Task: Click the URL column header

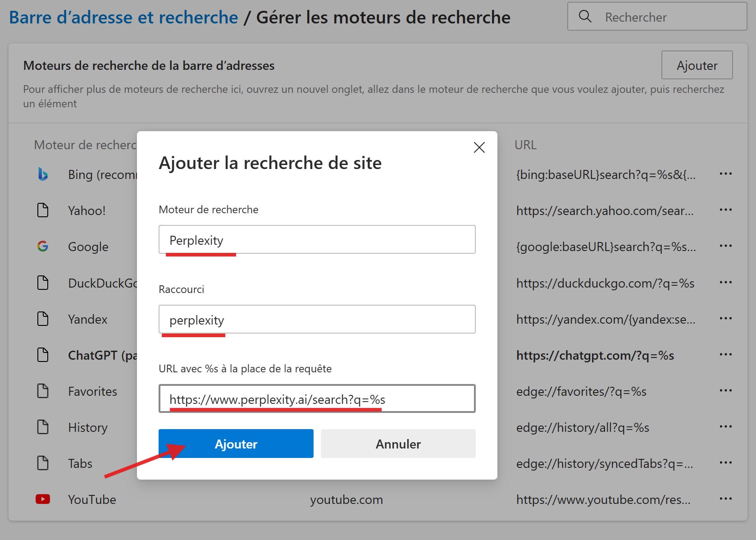Action: point(525,145)
